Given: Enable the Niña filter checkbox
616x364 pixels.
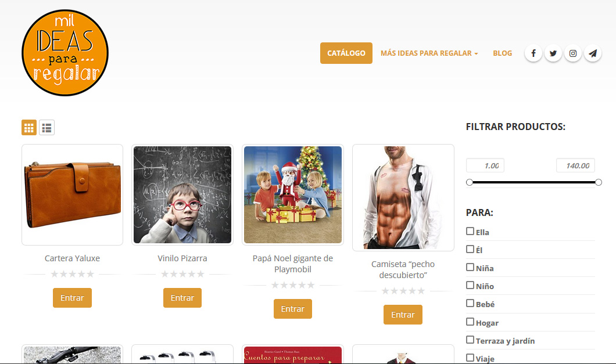Looking at the screenshot, I should coord(470,267).
